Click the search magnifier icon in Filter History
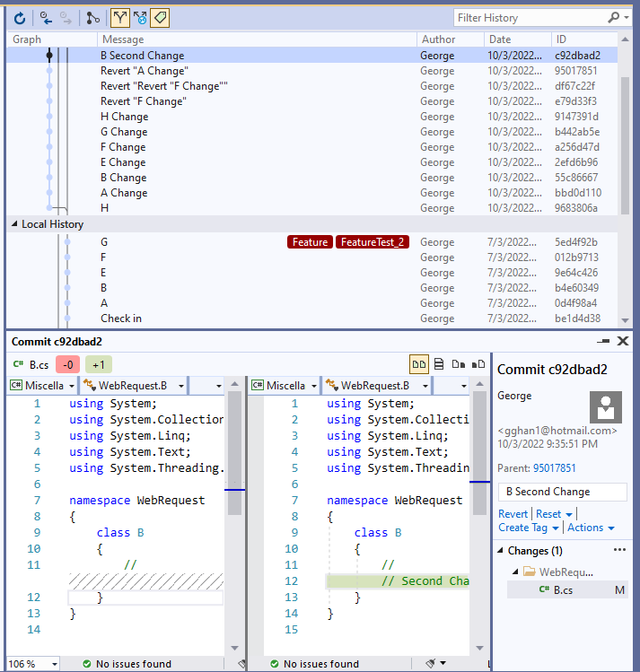The width and height of the screenshot is (640, 672). click(613, 18)
